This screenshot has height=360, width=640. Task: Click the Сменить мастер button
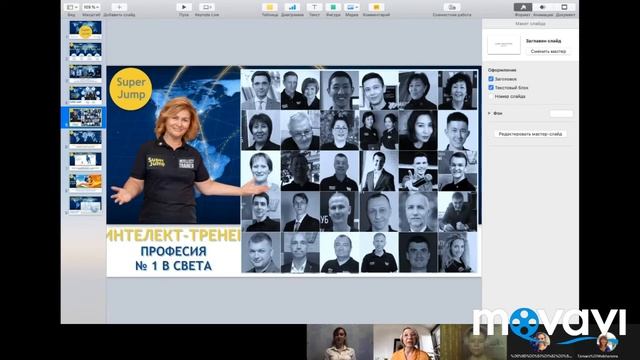(x=548, y=51)
